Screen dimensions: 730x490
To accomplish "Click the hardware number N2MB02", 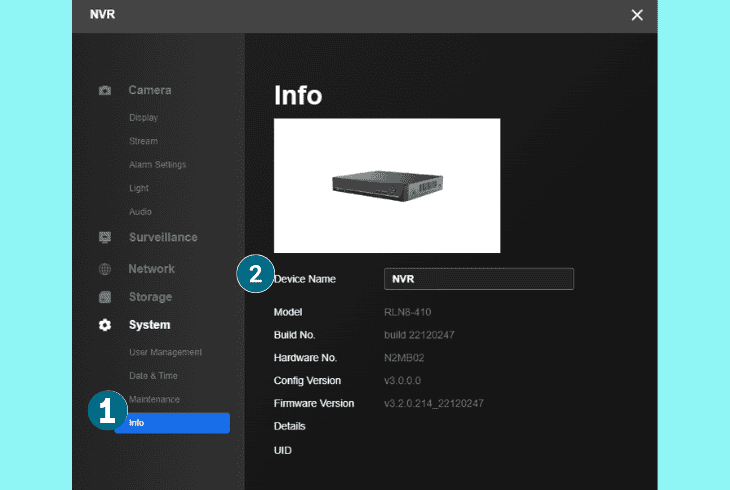I will pyautogui.click(x=404, y=358).
